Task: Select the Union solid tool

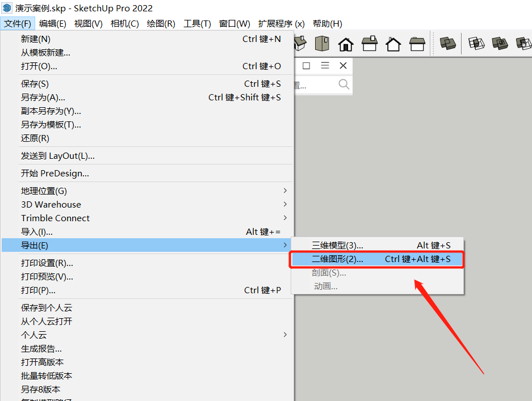Action: click(x=500, y=44)
